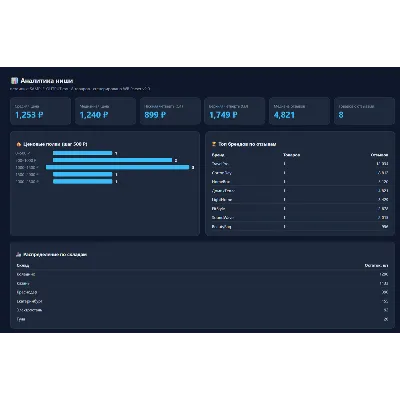Screen dimensions: 400x400
Task: Click the flame icon beside Ценовые полки
Action: pos(19,144)
